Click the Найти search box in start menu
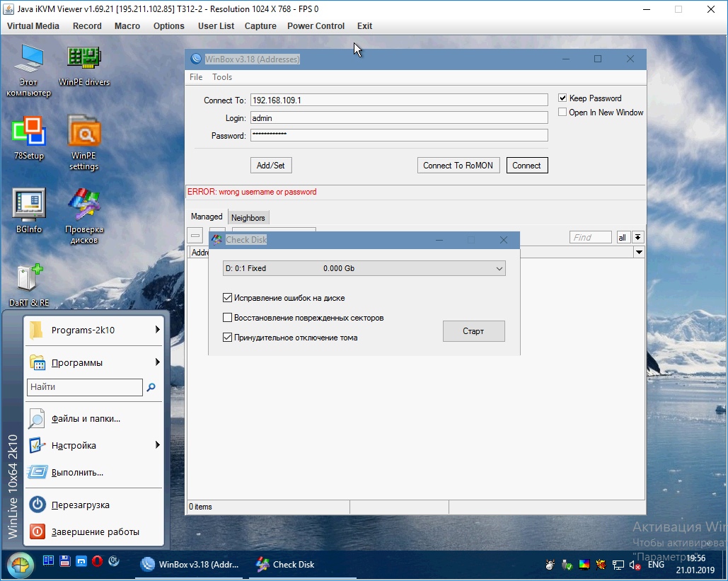The image size is (728, 581). (84, 387)
